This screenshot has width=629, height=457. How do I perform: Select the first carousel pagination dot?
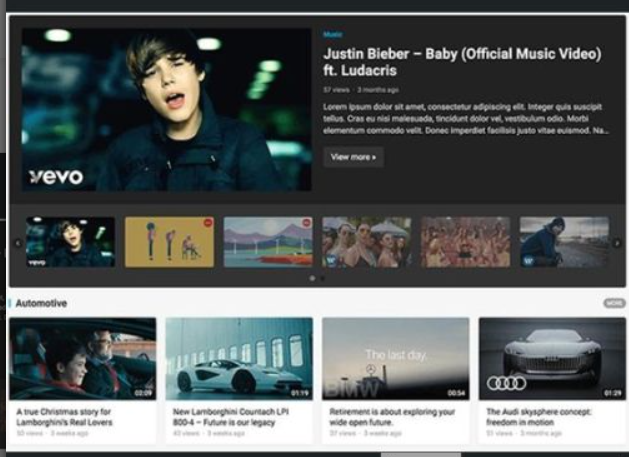pyautogui.click(x=312, y=278)
